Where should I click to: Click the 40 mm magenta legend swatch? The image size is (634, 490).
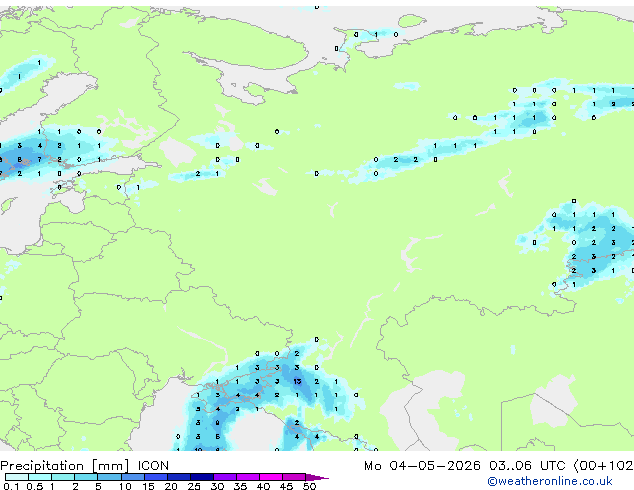(271, 477)
